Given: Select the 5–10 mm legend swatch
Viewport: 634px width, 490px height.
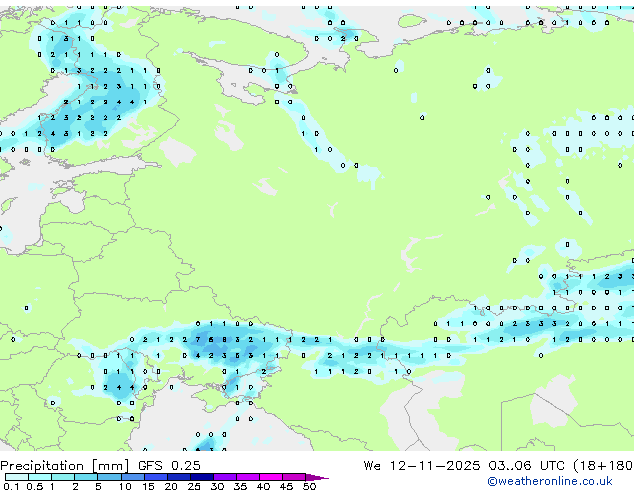Looking at the screenshot, I should 109,477.
